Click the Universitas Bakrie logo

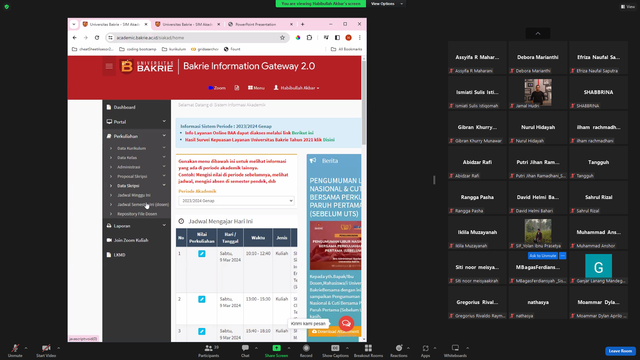pyautogui.click(x=147, y=66)
